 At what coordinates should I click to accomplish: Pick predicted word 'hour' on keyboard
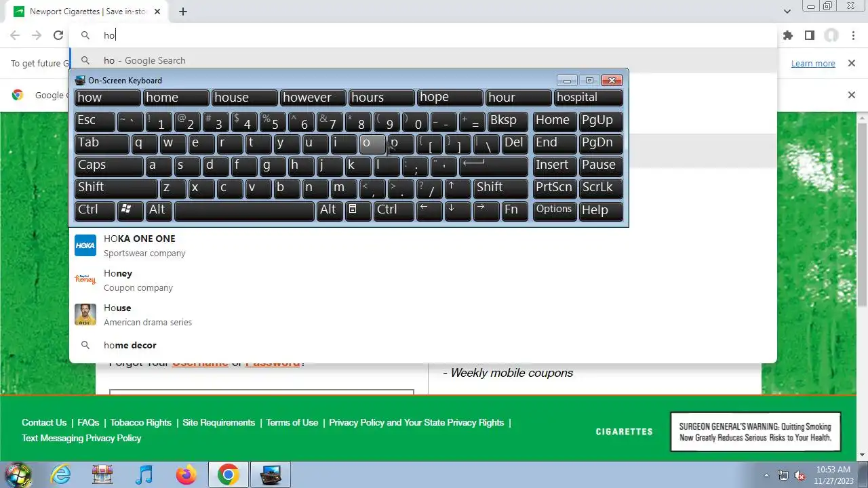point(518,98)
